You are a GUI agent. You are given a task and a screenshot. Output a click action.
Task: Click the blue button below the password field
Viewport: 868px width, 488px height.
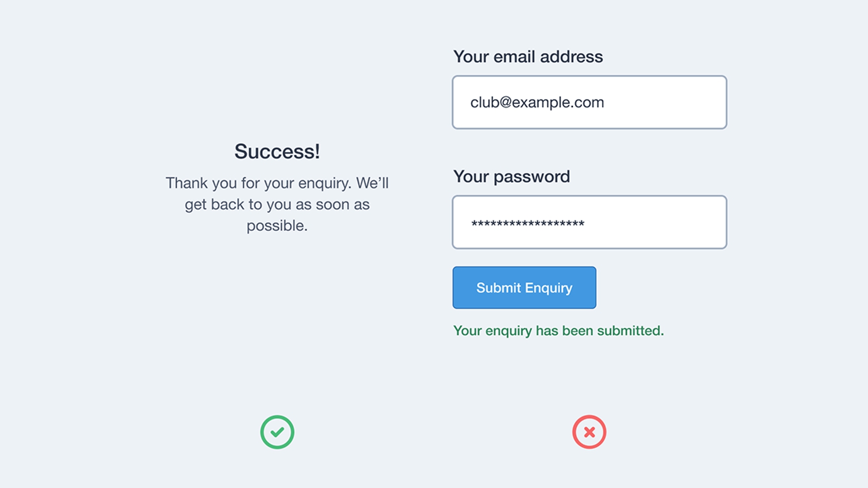(x=524, y=288)
